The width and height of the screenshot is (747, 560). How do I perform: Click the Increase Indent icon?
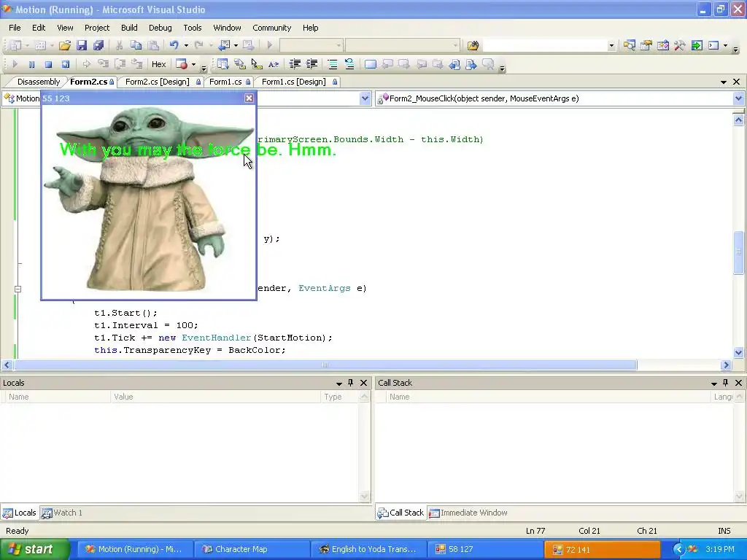pyautogui.click(x=311, y=64)
